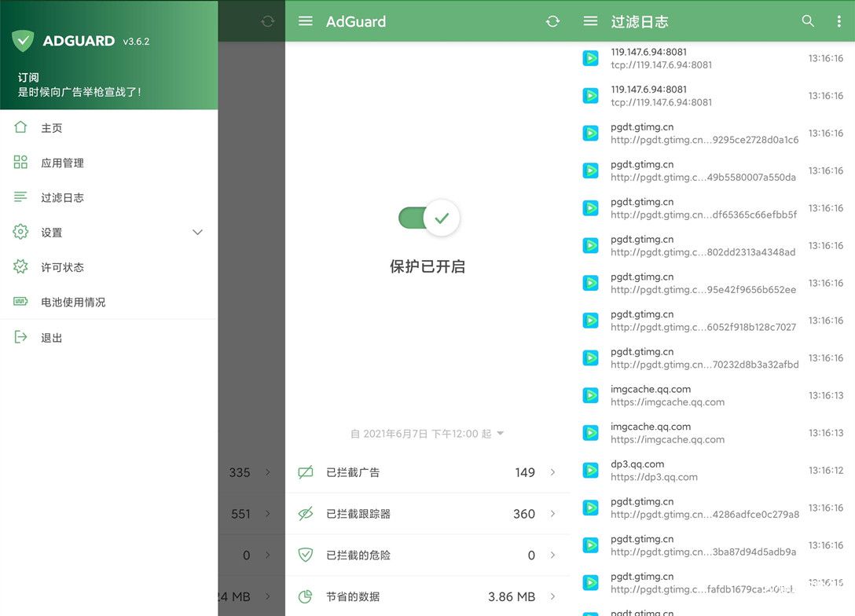
Task: Select 主页 in the side drawer
Action: tap(52, 128)
